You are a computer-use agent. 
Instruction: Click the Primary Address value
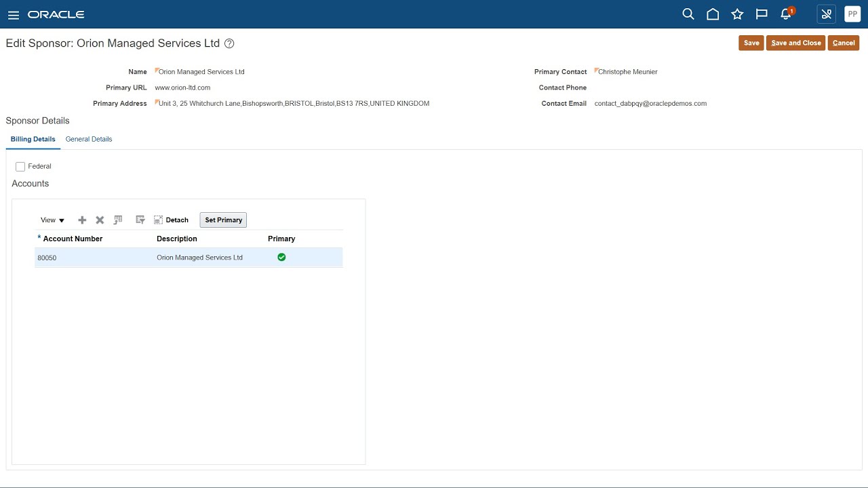pyautogui.click(x=294, y=104)
